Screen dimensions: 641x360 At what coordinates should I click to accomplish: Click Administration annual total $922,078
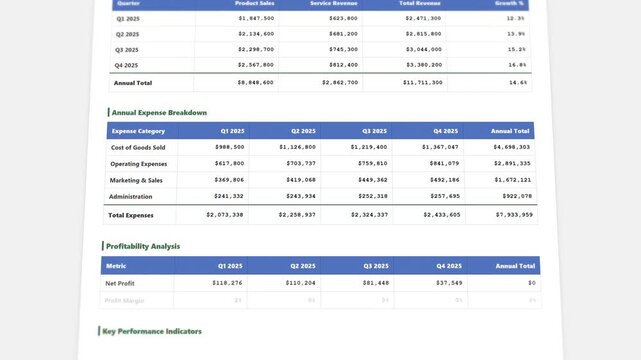517,196
